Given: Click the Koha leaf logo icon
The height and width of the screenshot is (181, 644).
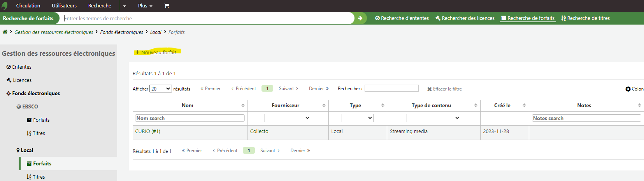Looking at the screenshot, I should [5, 6].
